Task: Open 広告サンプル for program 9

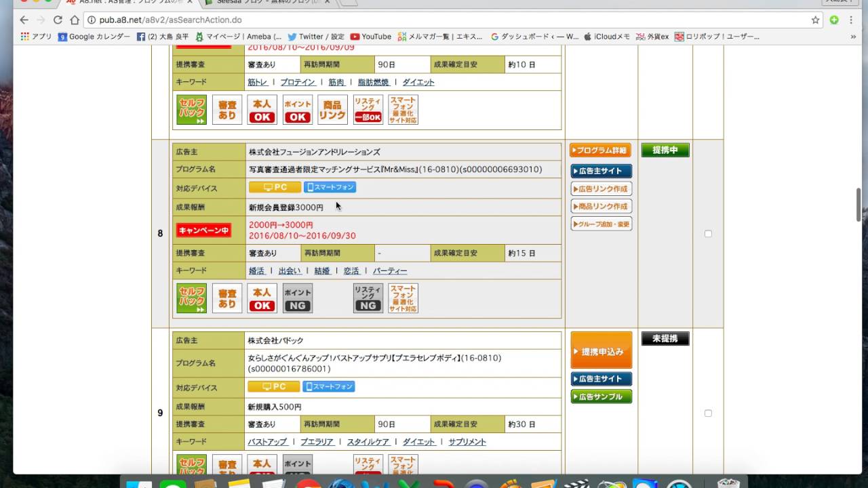Action: pyautogui.click(x=601, y=396)
